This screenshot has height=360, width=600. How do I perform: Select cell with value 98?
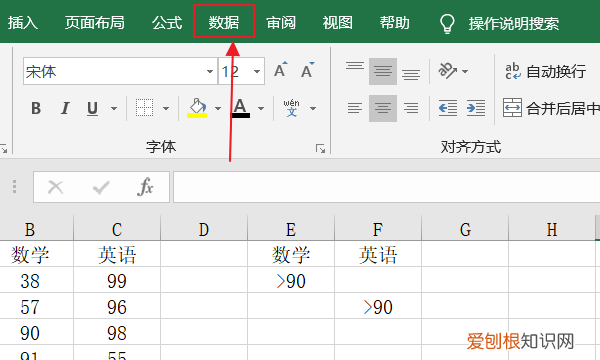click(117, 332)
